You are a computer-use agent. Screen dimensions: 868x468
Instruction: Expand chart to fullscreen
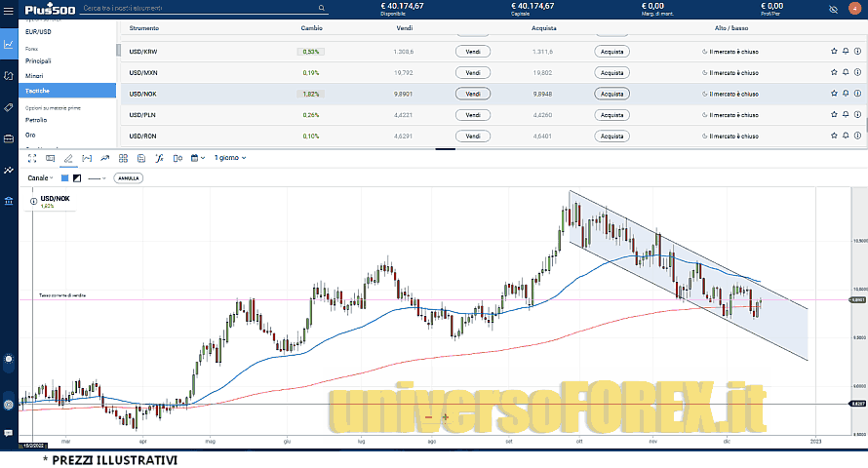click(x=31, y=157)
